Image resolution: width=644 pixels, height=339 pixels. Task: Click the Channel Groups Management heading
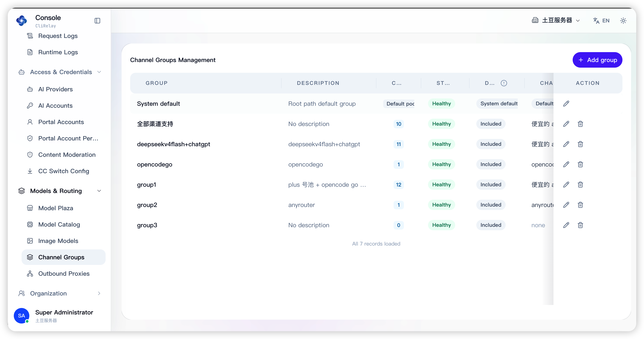173,60
